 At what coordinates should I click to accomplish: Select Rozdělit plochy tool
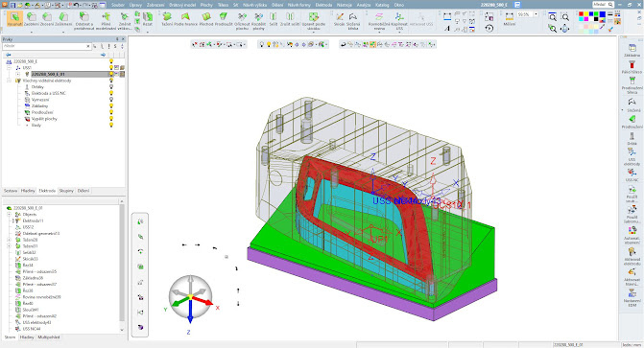(259, 20)
